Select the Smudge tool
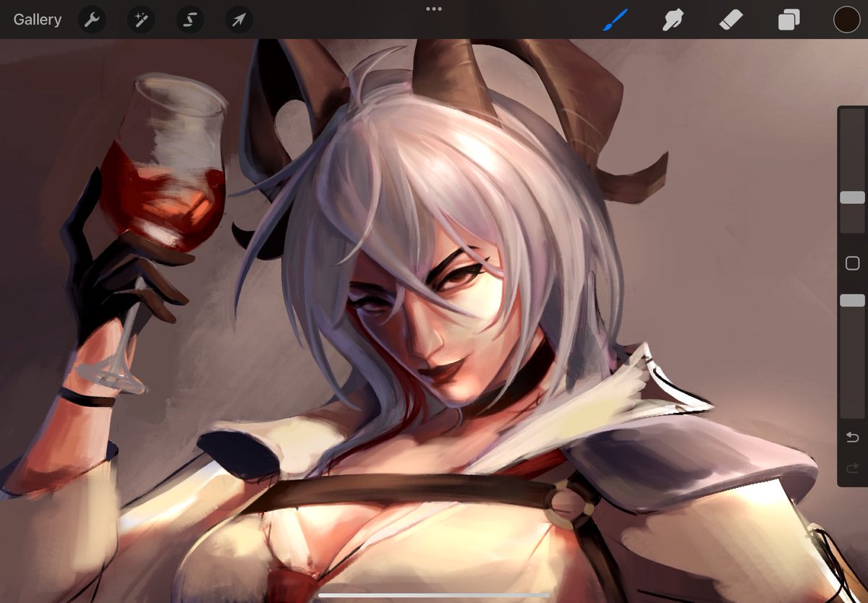This screenshot has height=603, width=868. (673, 20)
